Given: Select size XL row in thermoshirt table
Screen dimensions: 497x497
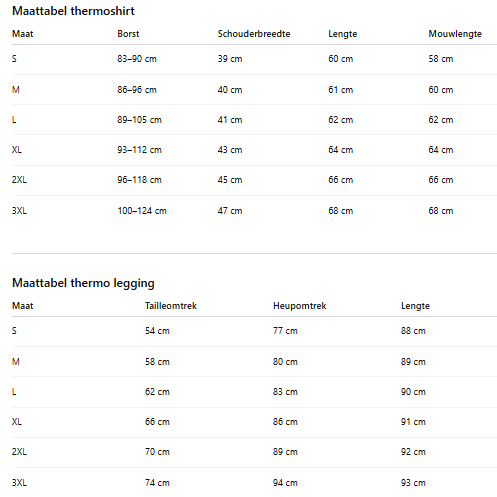Looking at the screenshot, I should (x=254, y=150).
